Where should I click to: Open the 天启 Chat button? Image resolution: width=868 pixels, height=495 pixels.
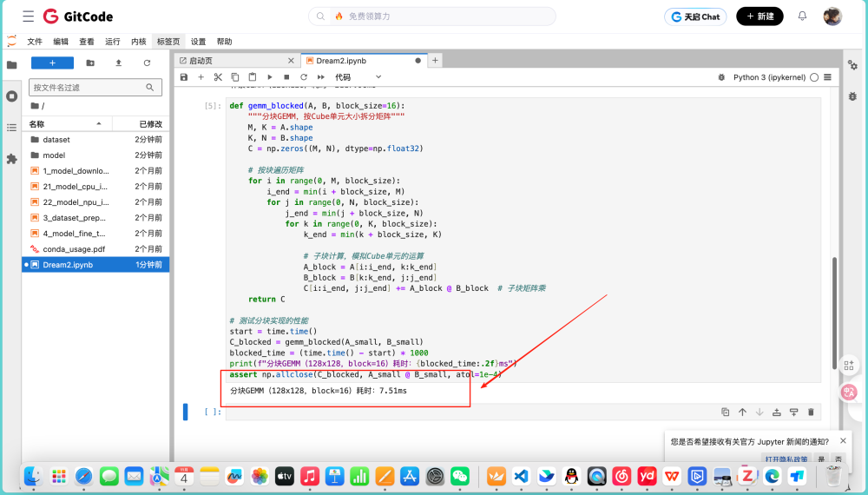[x=695, y=16]
